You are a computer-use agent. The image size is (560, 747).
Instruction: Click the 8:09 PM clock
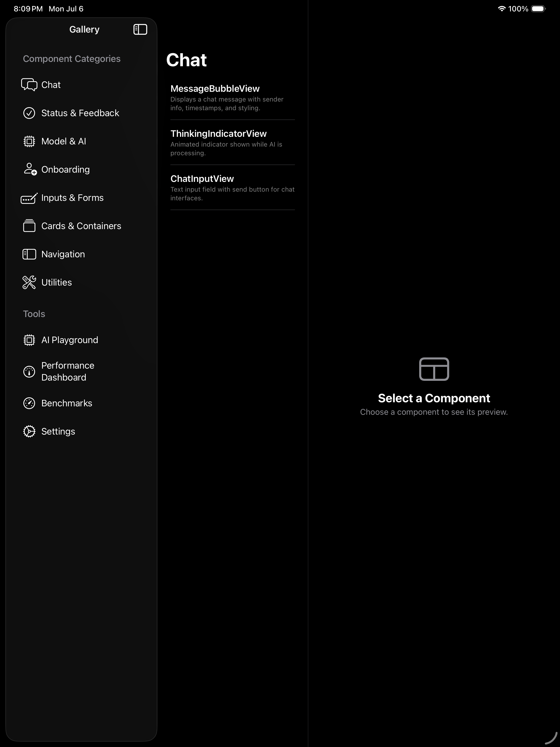(28, 9)
